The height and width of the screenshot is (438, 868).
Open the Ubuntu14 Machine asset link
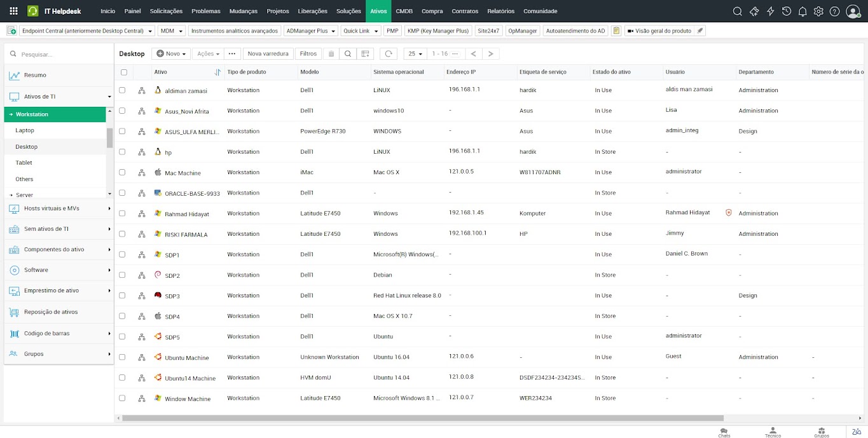tap(190, 378)
